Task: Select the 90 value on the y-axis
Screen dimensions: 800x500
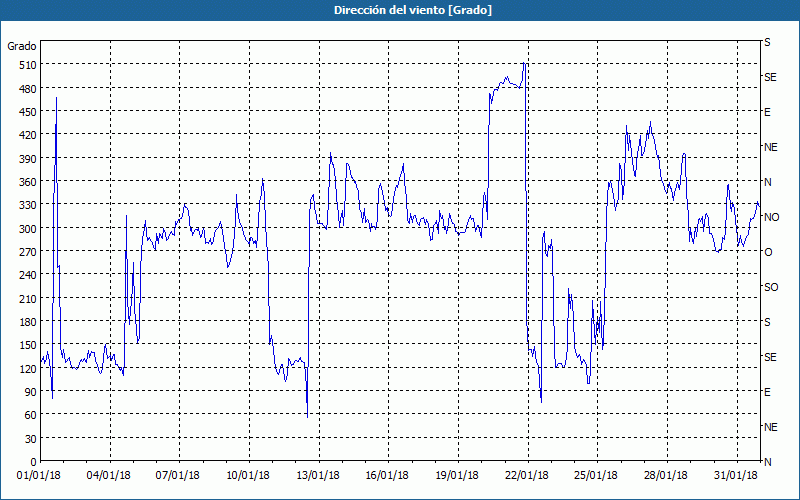Action: click(x=31, y=392)
